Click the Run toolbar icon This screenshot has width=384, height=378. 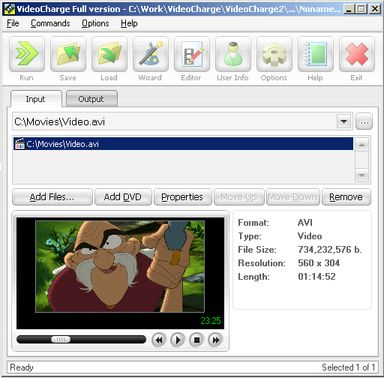coord(27,54)
